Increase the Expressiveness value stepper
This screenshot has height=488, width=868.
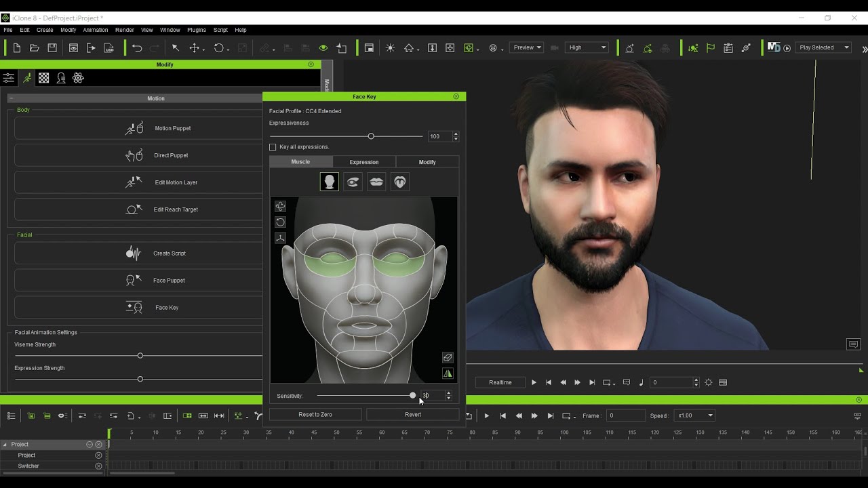click(x=456, y=134)
